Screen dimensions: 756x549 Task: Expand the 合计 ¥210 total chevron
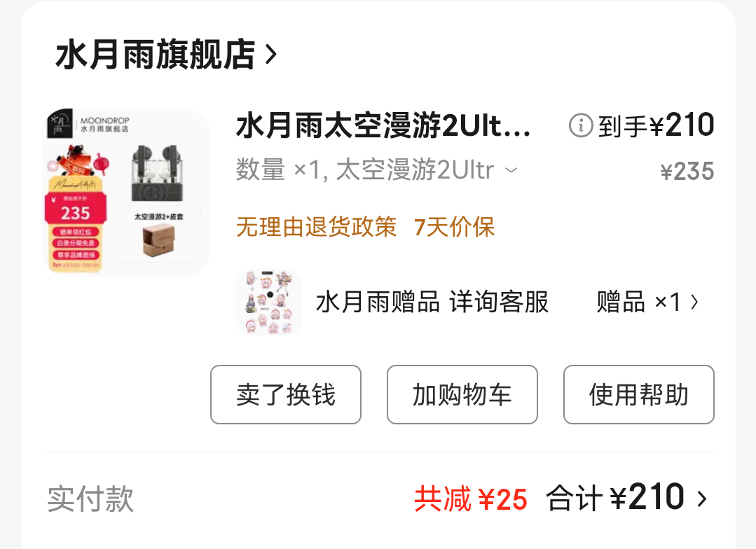[702, 499]
